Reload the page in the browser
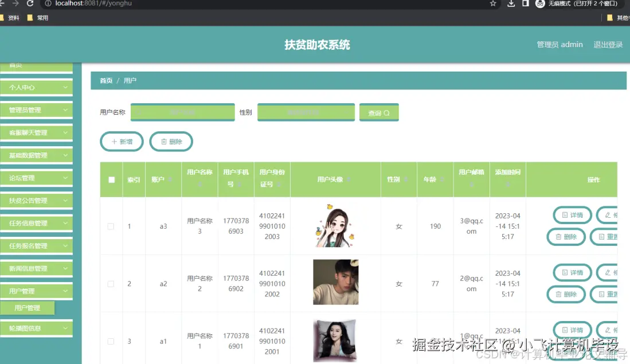 coord(30,3)
